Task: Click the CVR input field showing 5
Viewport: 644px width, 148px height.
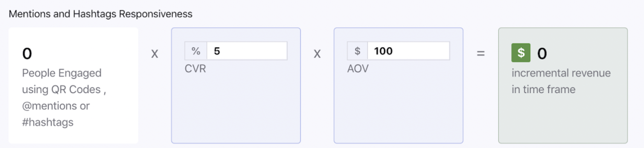Action: (247, 51)
